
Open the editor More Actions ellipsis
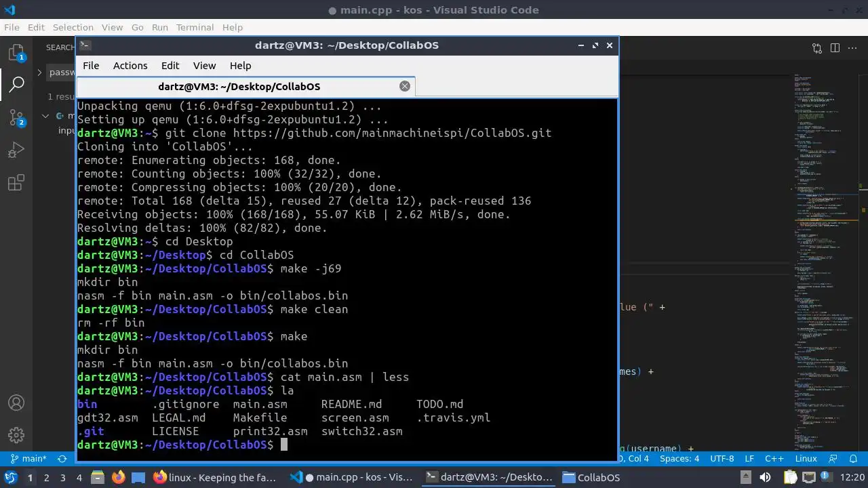pyautogui.click(x=852, y=48)
